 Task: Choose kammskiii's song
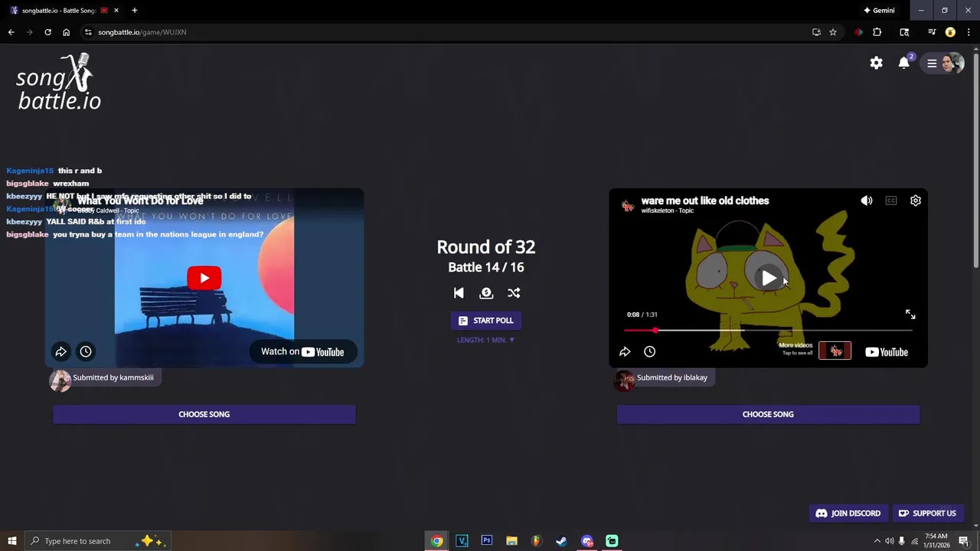pyautogui.click(x=204, y=414)
